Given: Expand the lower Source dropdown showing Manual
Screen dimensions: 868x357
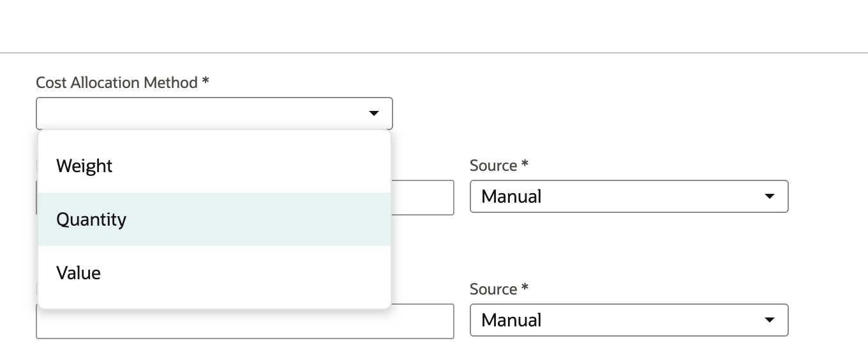Looking at the screenshot, I should coord(629,320).
